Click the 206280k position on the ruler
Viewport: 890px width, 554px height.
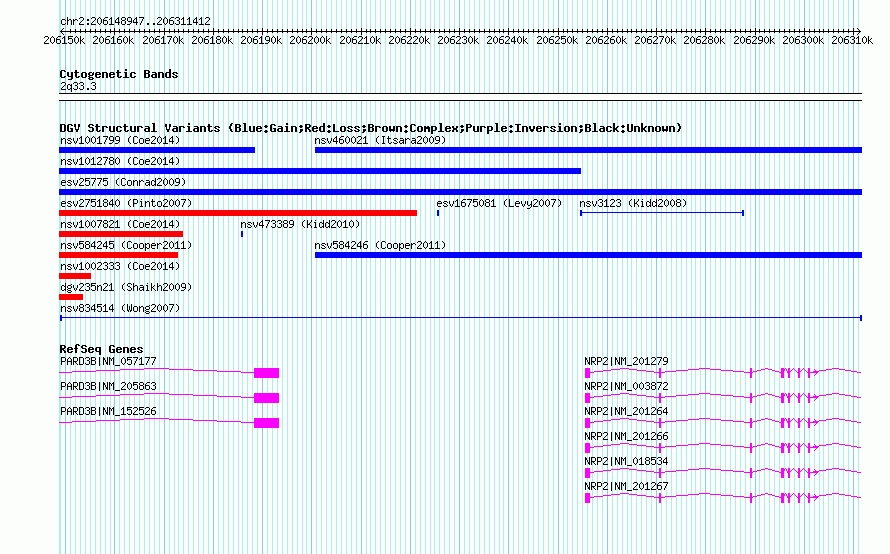[x=704, y=40]
